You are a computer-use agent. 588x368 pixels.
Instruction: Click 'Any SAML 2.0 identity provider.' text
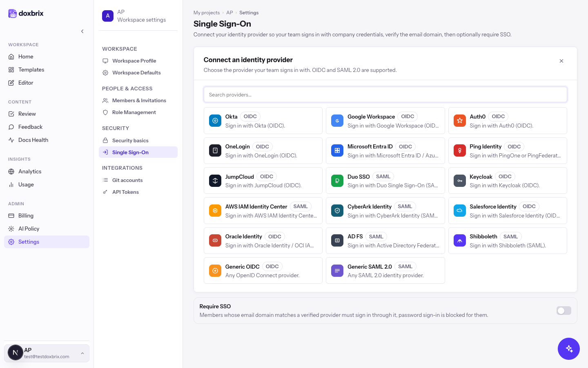click(x=385, y=275)
